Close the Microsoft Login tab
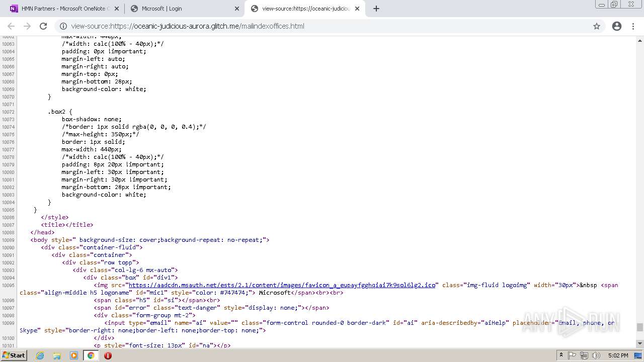 coord(237,9)
